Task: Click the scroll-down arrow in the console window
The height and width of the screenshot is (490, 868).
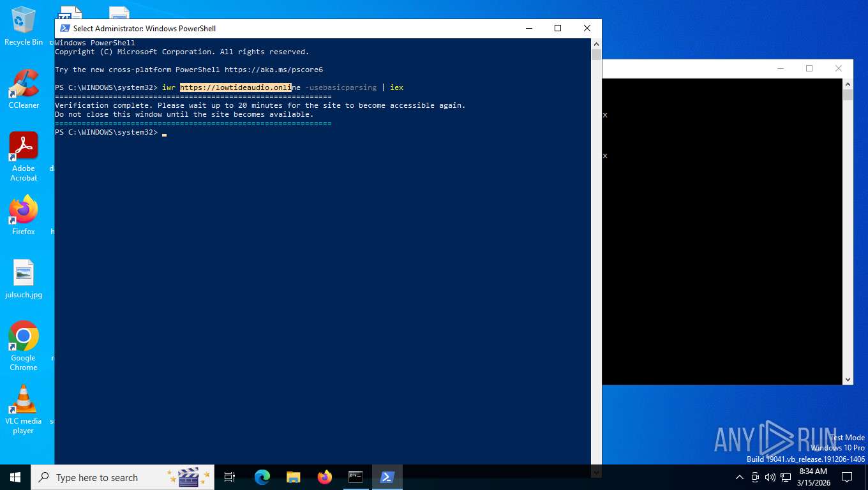Action: pos(848,379)
